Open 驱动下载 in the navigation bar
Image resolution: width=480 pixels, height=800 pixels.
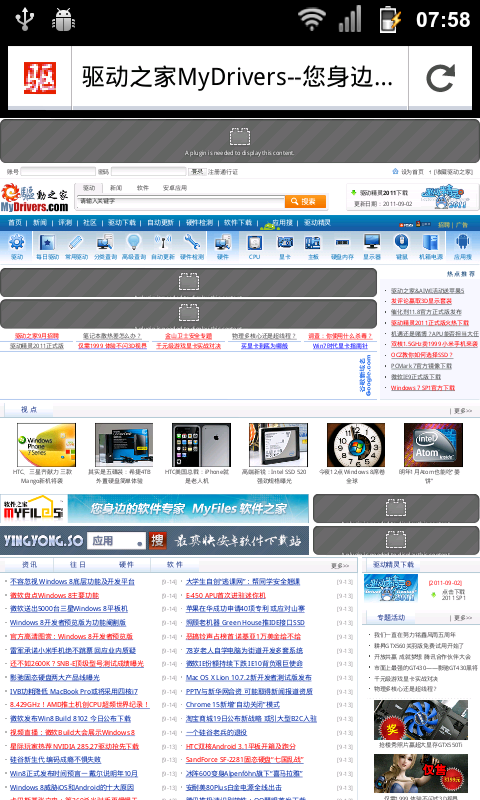(122, 222)
